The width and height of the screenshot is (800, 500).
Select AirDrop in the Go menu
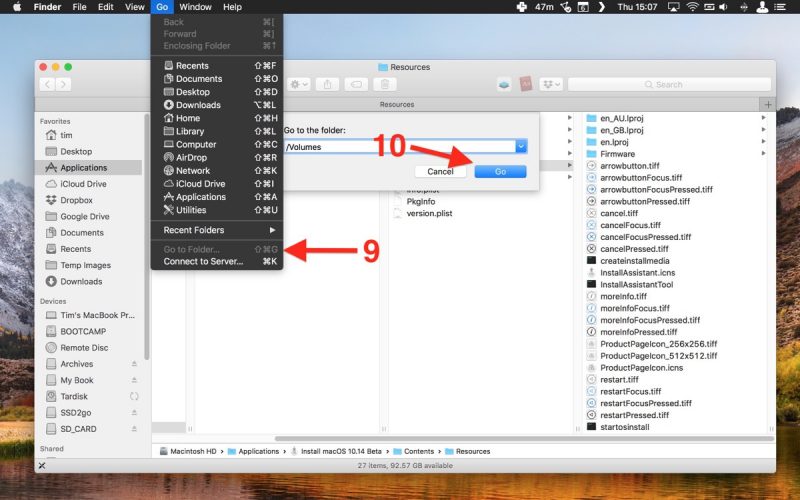(217, 157)
